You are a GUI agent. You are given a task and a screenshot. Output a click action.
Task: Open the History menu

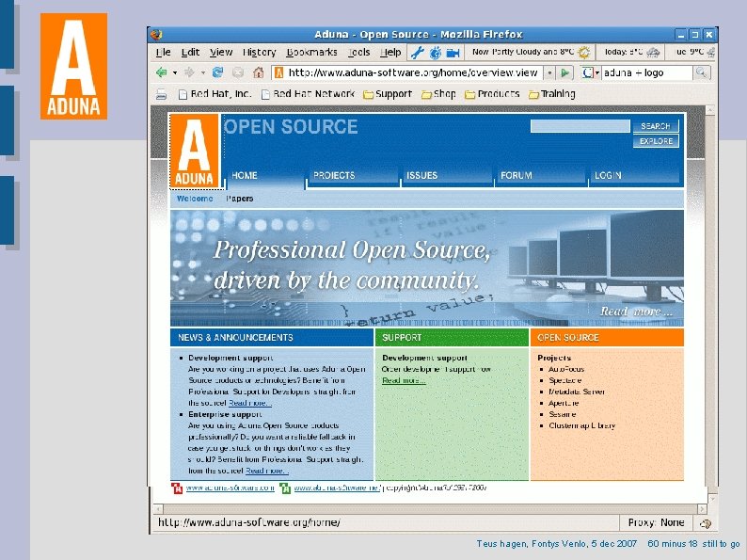pos(259,52)
